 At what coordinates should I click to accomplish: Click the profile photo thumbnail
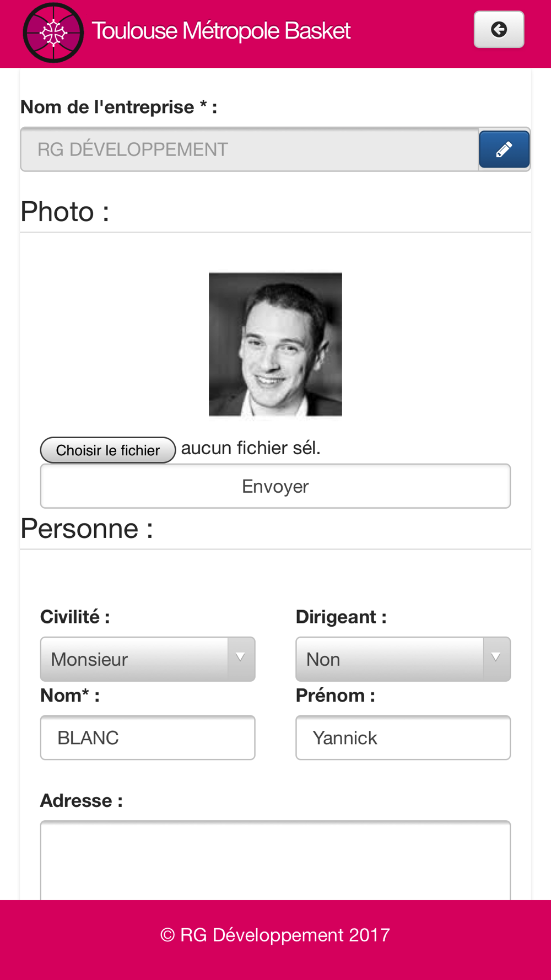[275, 344]
